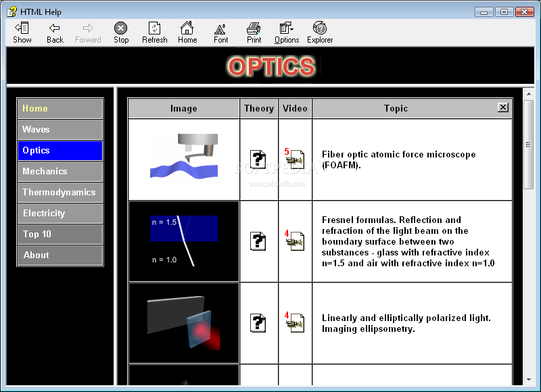Screen dimensions: 541x392
Task: Click the Font toolbar icon
Action: 220,32
